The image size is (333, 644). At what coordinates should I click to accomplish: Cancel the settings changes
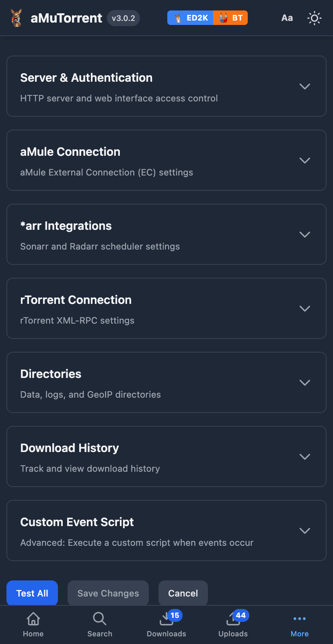[183, 593]
